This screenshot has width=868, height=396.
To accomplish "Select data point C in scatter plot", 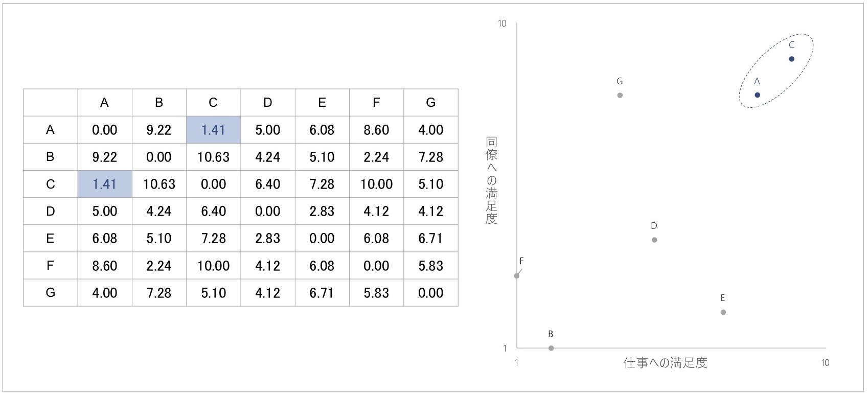I will 791,59.
